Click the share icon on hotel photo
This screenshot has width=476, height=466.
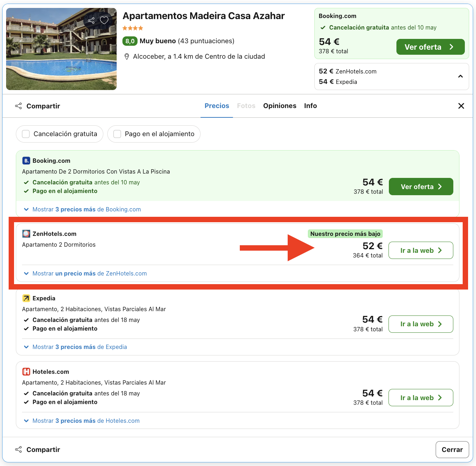tap(91, 21)
